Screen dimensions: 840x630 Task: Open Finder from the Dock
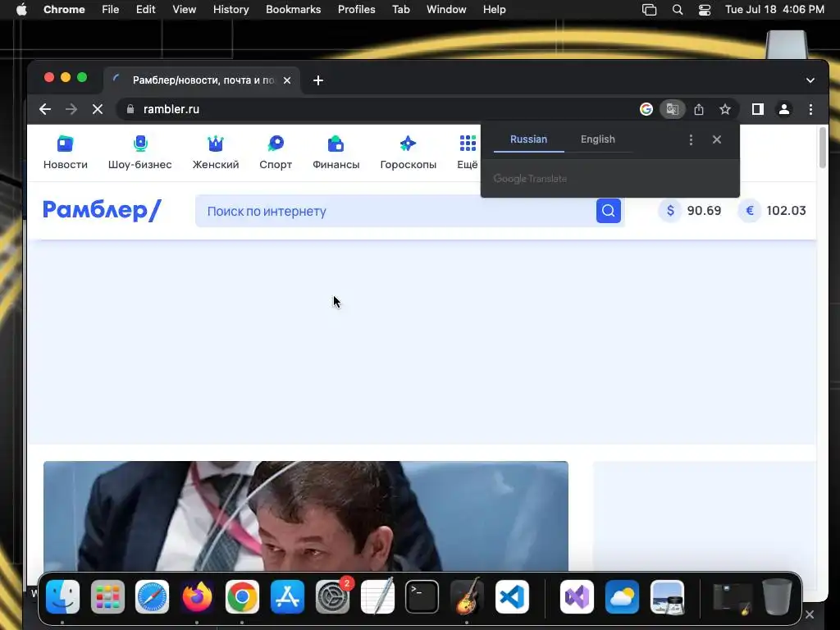click(x=62, y=597)
